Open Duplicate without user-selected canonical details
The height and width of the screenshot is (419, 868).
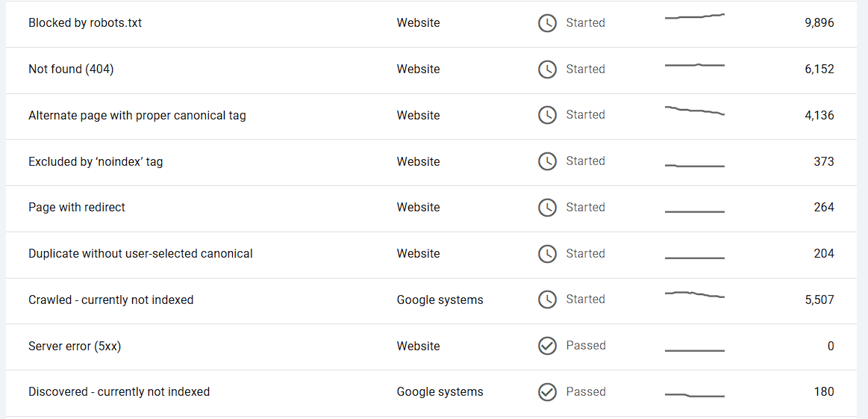(140, 254)
